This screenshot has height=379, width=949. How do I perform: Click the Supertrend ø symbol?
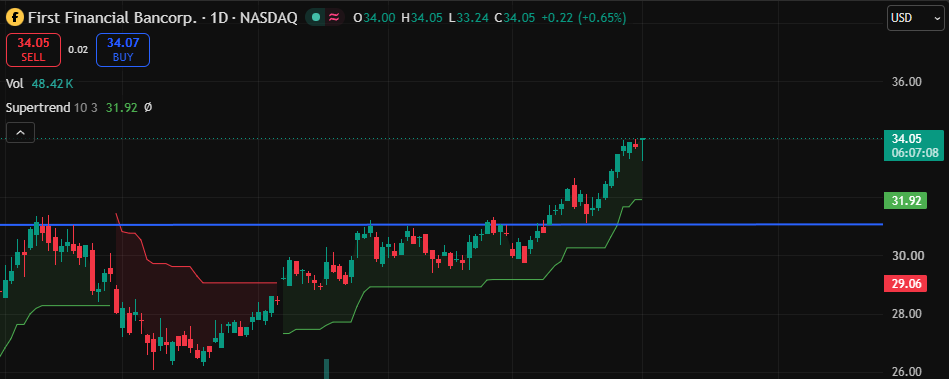coord(148,108)
